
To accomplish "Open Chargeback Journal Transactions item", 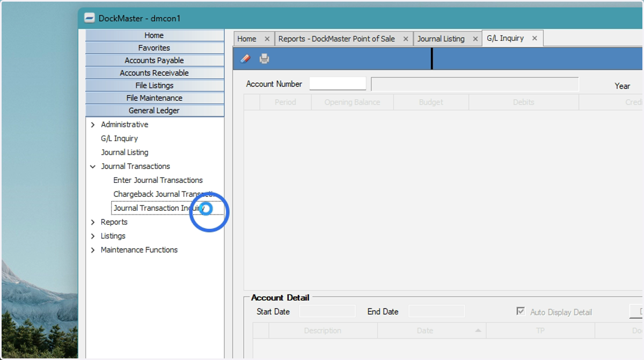I will point(164,194).
